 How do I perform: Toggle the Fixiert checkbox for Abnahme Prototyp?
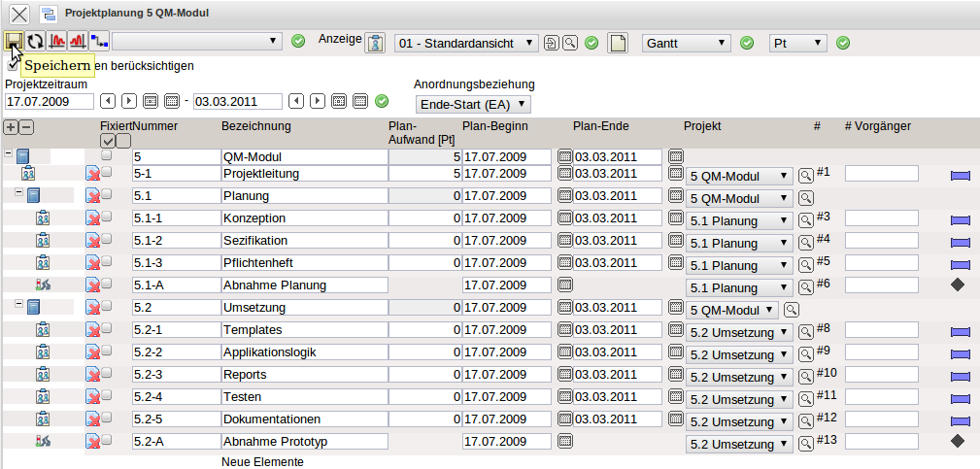coord(106,440)
